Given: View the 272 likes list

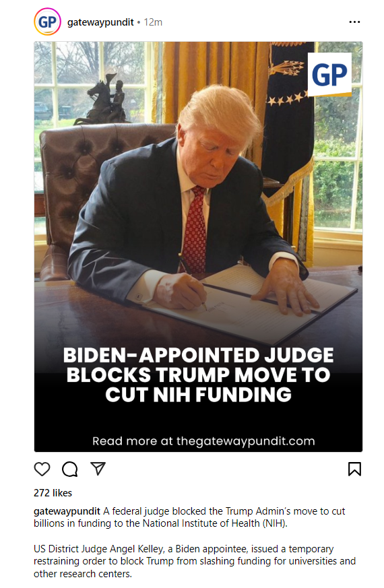Looking at the screenshot, I should click(53, 493).
